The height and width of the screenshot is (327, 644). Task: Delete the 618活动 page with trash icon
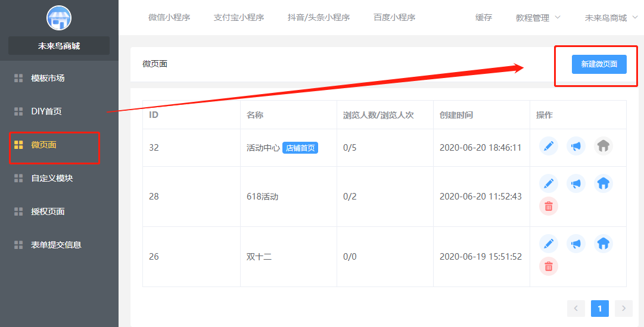click(549, 206)
